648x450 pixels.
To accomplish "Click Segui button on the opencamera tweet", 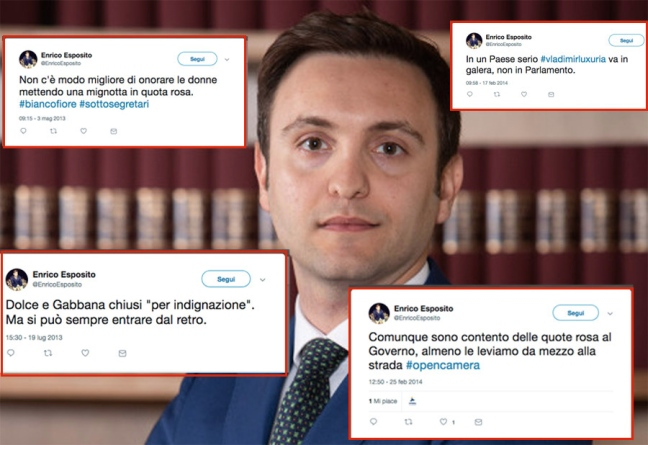I will [x=575, y=313].
